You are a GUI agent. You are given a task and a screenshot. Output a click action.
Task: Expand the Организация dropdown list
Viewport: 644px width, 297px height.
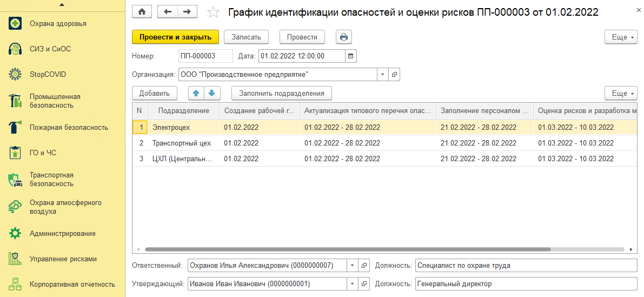383,74
